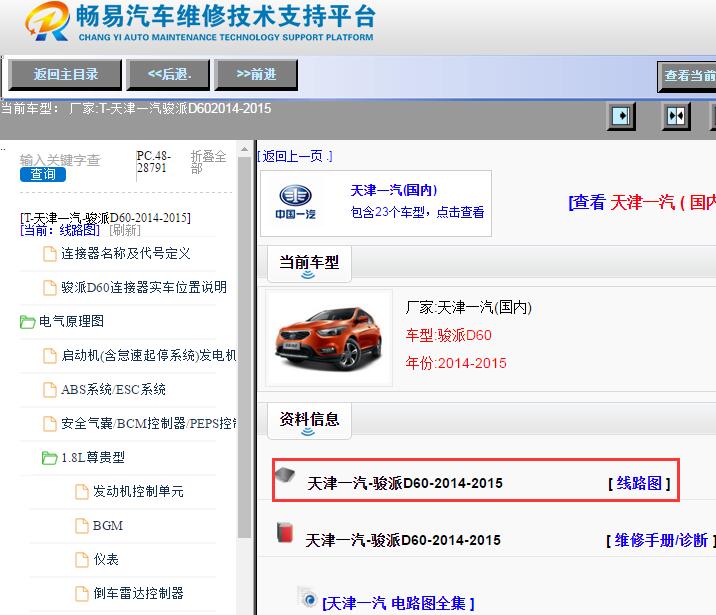Click the single-arrow panel expand icon

tap(621, 116)
